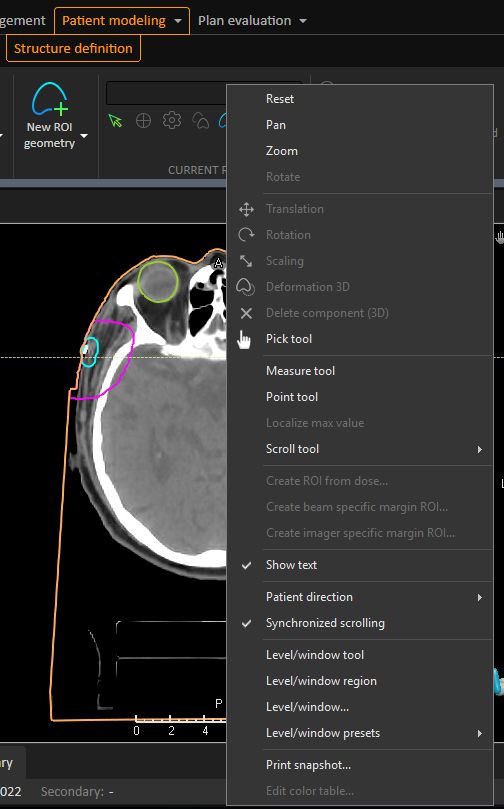The image size is (504, 809).
Task: Choose Pick tool hand icon in menu
Action: tap(244, 339)
